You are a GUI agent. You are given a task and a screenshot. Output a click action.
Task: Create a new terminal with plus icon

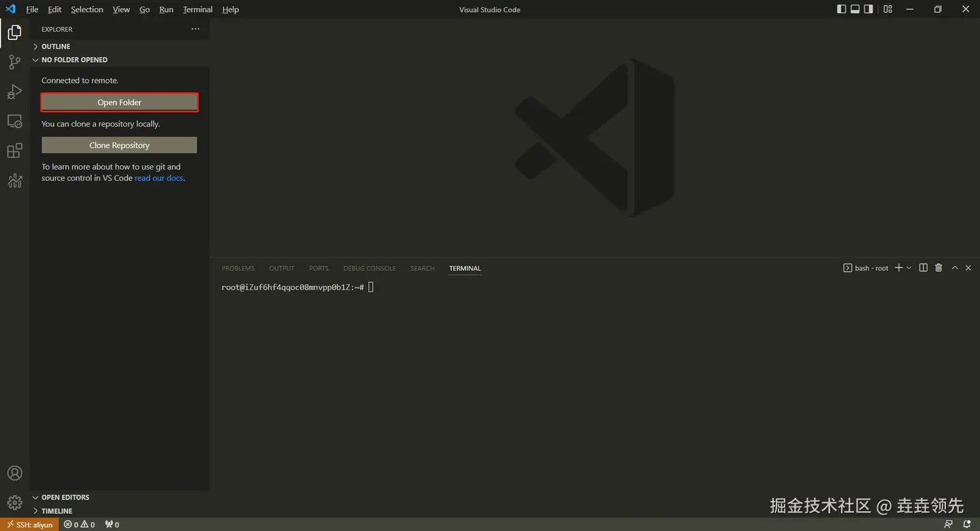[898, 268]
